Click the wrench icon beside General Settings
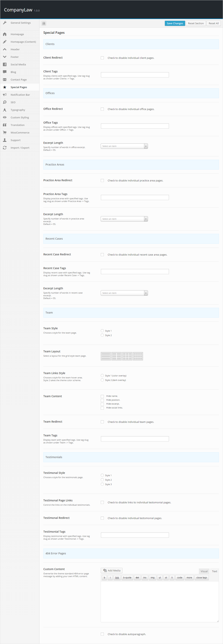 click(x=5, y=23)
